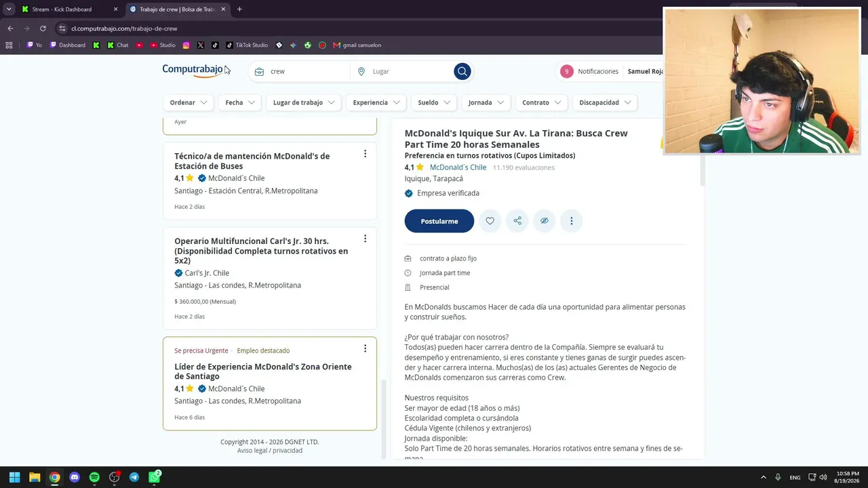Open options menu for Líder de Experiencia card
The height and width of the screenshot is (488, 868).
(x=365, y=348)
